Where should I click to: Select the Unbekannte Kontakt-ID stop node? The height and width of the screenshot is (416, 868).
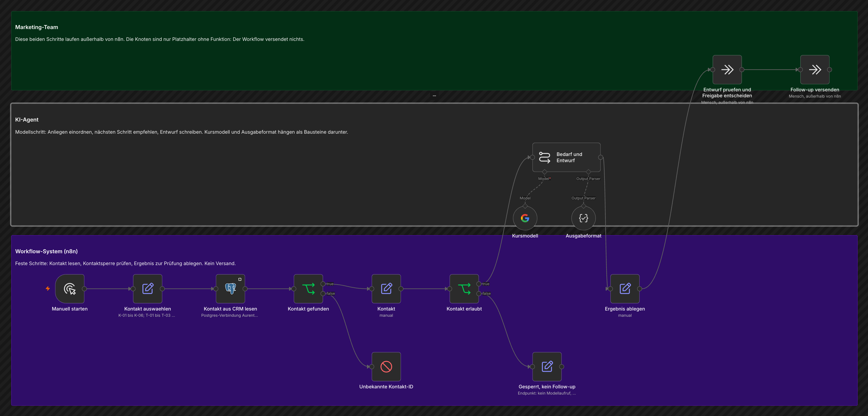pyautogui.click(x=386, y=366)
